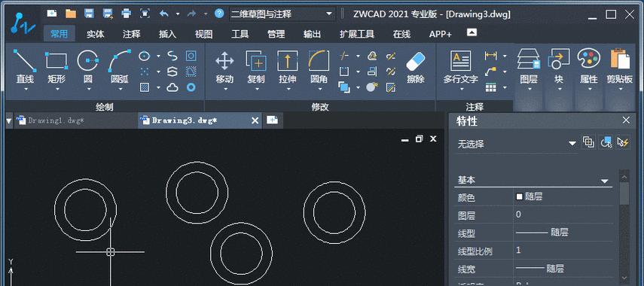Choose the Circle (圆) tool
The width and height of the screenshot is (644, 286).
tap(88, 65)
